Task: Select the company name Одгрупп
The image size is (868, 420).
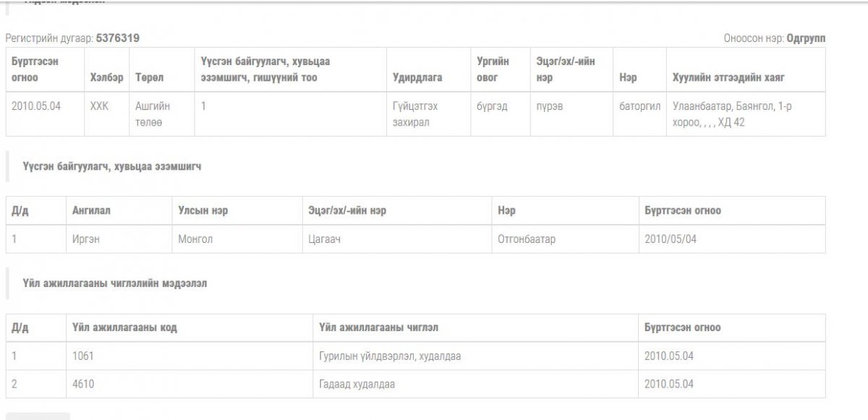Action: (807, 38)
